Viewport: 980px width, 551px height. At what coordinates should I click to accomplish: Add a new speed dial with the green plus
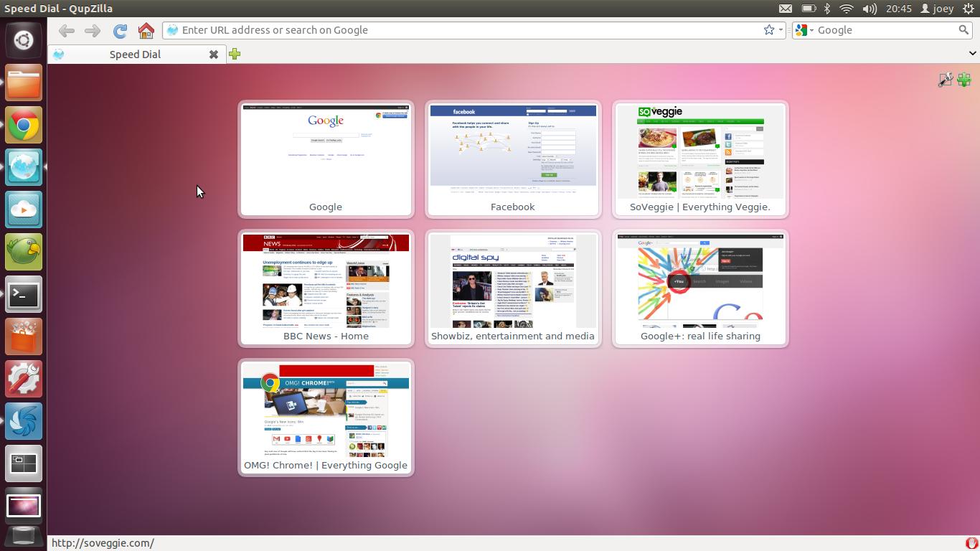(x=964, y=80)
